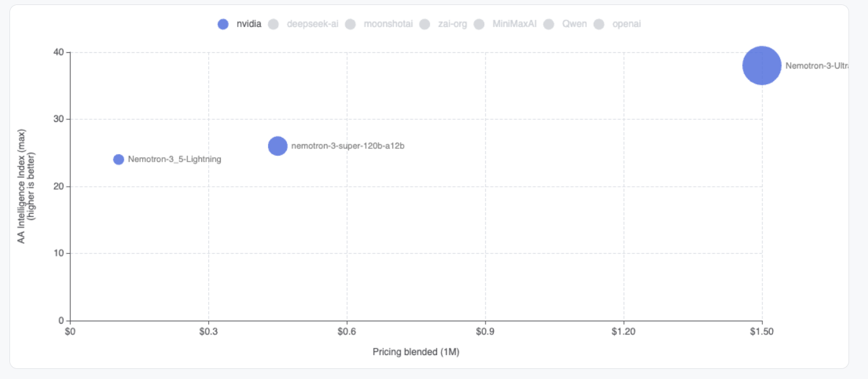Image resolution: width=868 pixels, height=379 pixels.
Task: Select the large Nemotron-3-Ultra bubble
Action: (x=762, y=65)
